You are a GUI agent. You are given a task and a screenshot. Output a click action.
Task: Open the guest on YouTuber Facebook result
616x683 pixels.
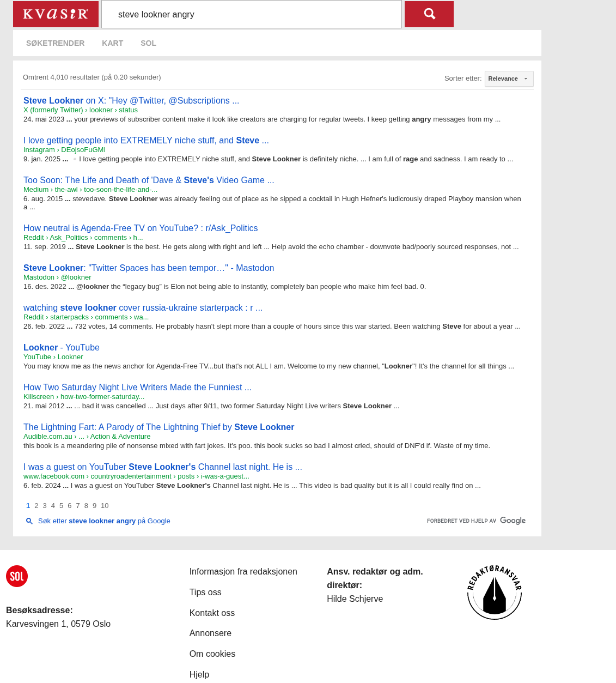pos(162,467)
